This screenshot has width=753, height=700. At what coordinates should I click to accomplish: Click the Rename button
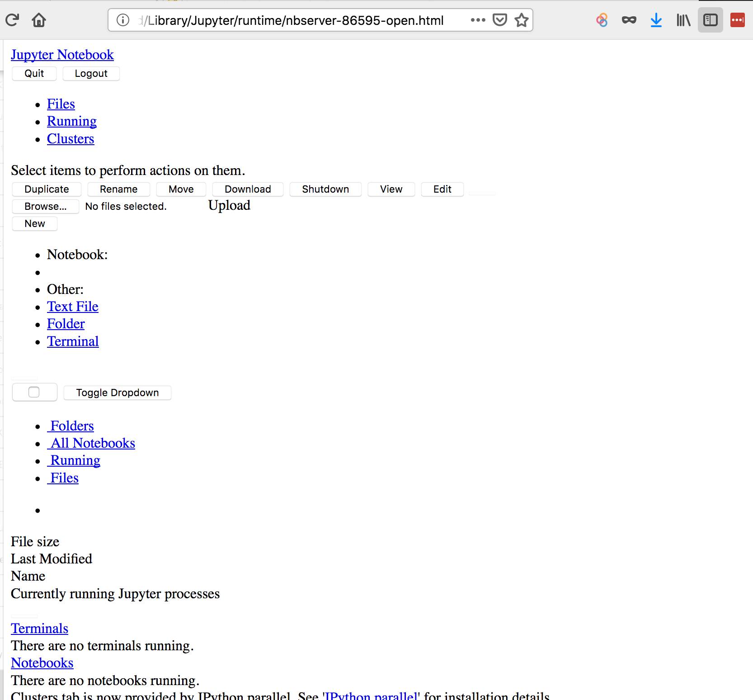pyautogui.click(x=119, y=189)
